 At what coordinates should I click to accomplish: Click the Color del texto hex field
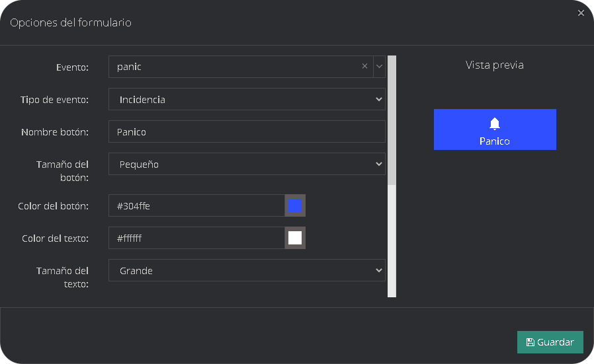point(196,238)
